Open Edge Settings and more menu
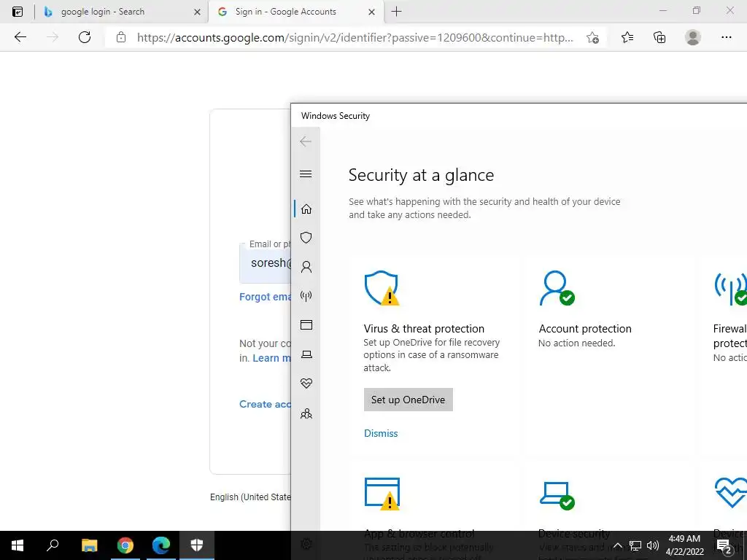Image resolution: width=747 pixels, height=560 pixels. (726, 37)
